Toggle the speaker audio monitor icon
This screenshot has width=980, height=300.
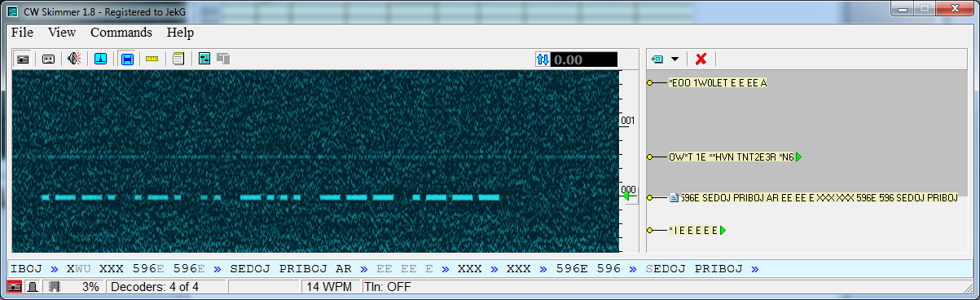pyautogui.click(x=74, y=59)
